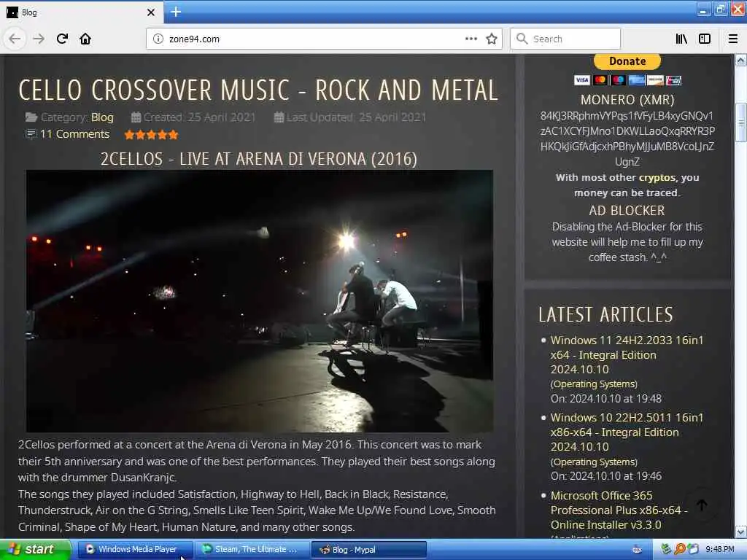This screenshot has width=747, height=560.
Task: Click the payment card logos strip
Action: click(x=627, y=80)
